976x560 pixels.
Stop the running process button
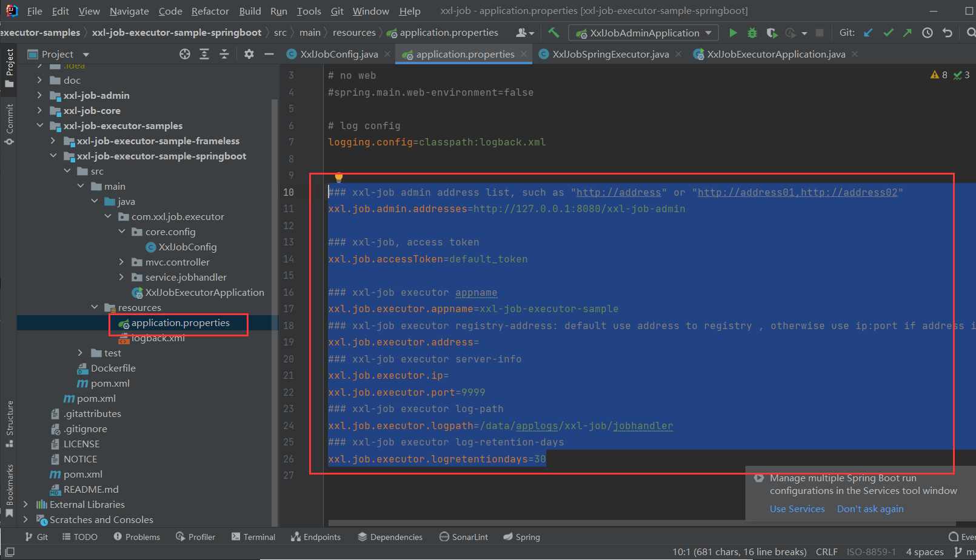tap(820, 33)
